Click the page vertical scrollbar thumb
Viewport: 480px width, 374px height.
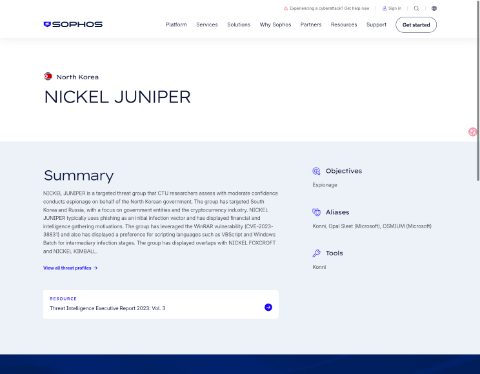pos(478,91)
